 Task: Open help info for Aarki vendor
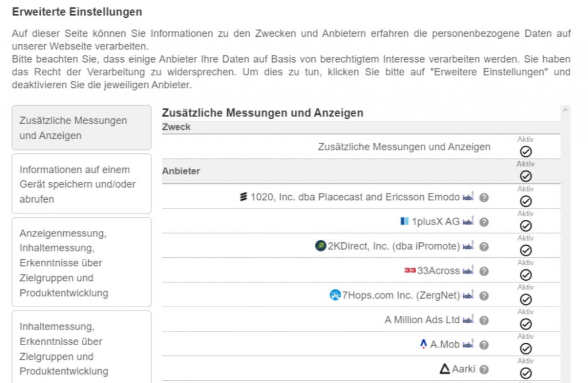484,370
